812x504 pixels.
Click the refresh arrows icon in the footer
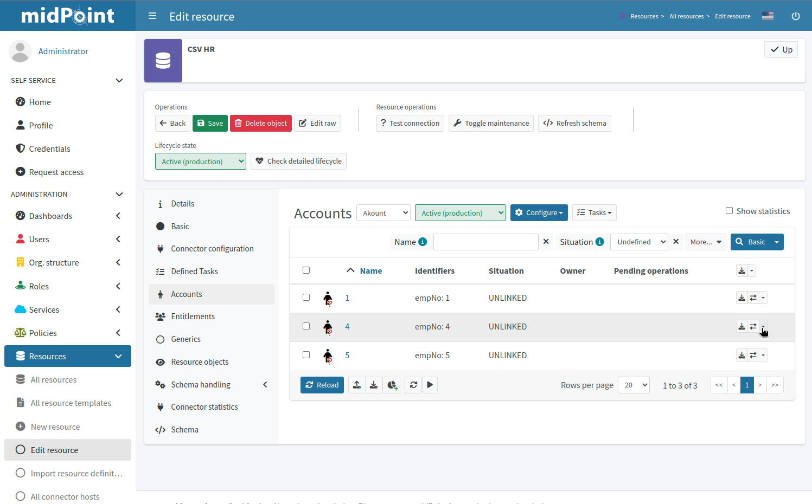413,385
